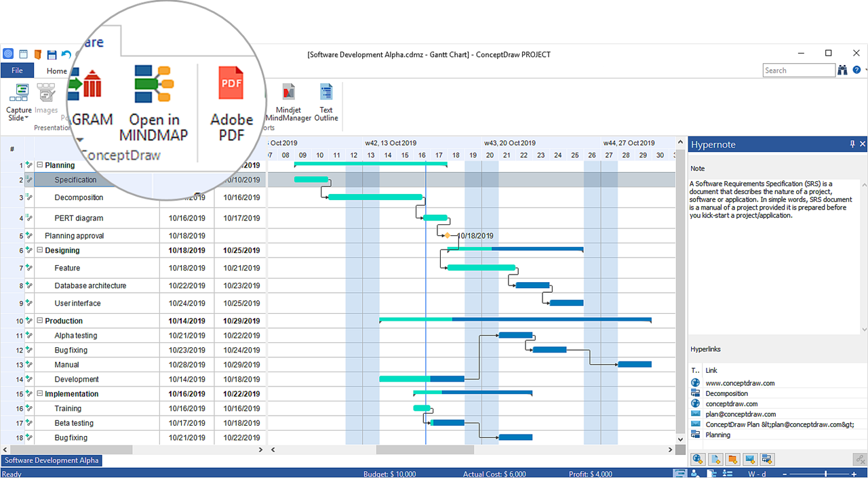Collapse the Planning task group
The width and height of the screenshot is (868, 478).
[x=39, y=165]
